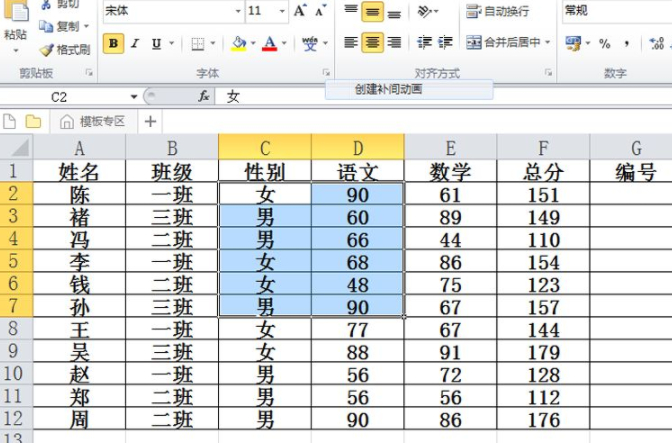
Task: Apply percent style
Action: coord(605,43)
